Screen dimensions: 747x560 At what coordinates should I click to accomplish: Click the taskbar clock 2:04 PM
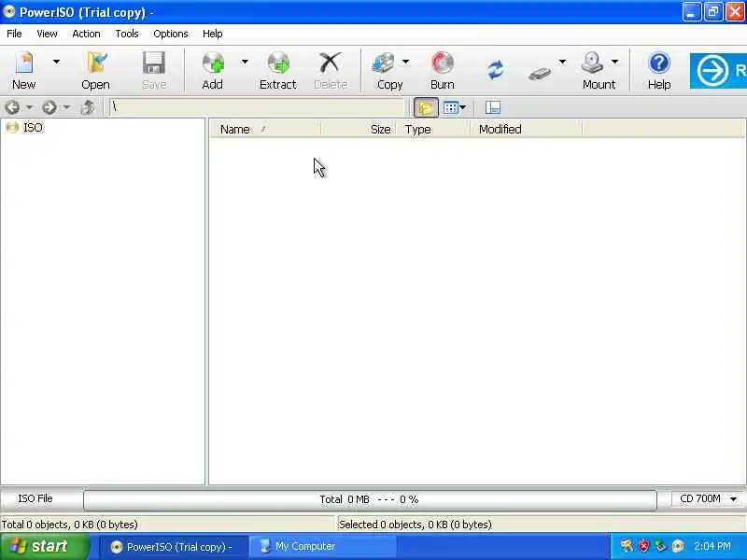pyautogui.click(x=712, y=546)
